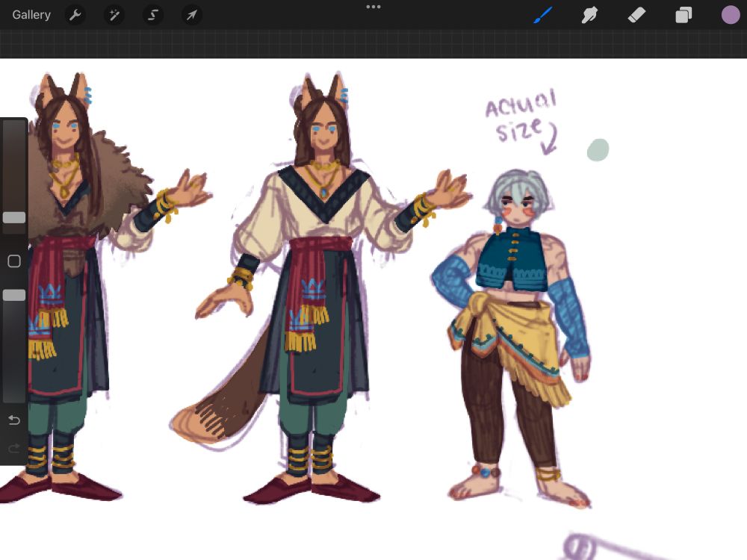Activate the Selection tool
The height and width of the screenshot is (560, 747).
(153, 15)
